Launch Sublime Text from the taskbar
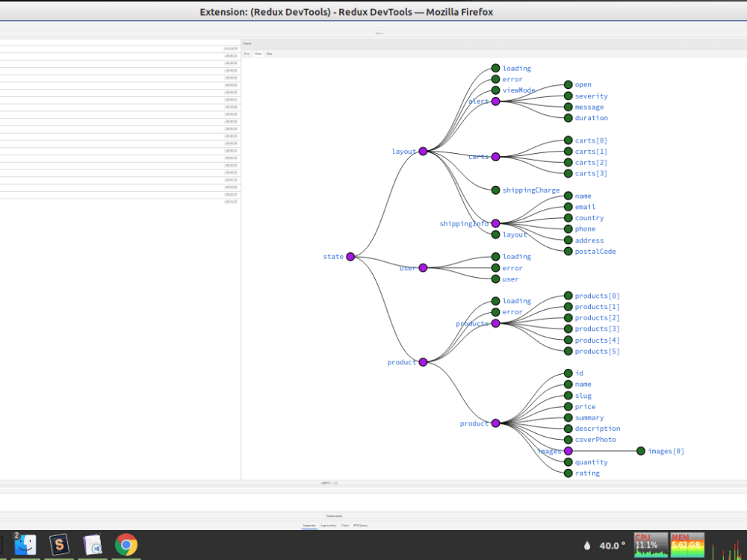 (59, 545)
